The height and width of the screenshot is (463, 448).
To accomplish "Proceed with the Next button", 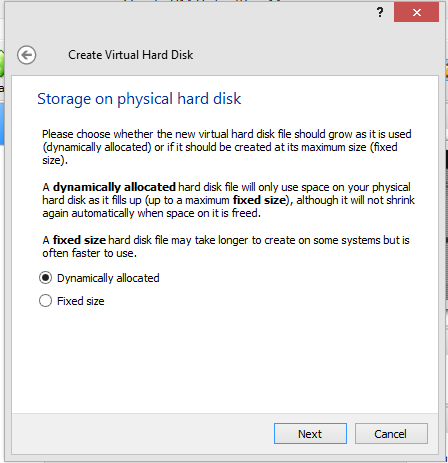I will [x=310, y=434].
